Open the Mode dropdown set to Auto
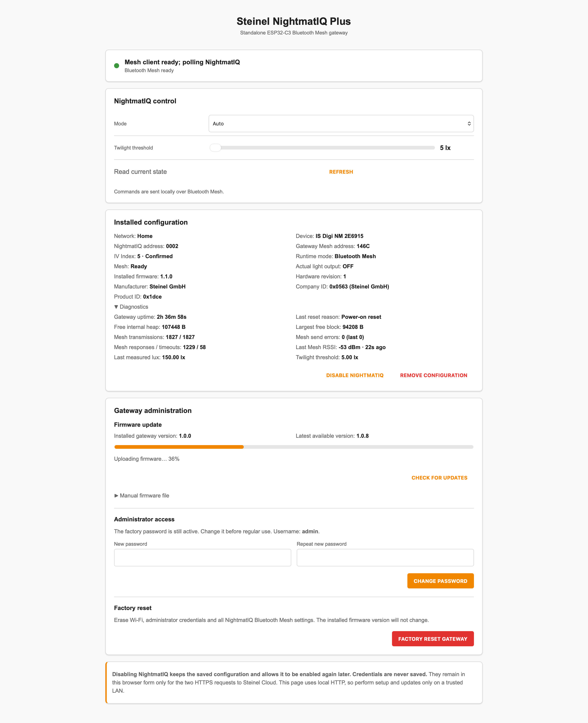The image size is (588, 723). pyautogui.click(x=341, y=124)
